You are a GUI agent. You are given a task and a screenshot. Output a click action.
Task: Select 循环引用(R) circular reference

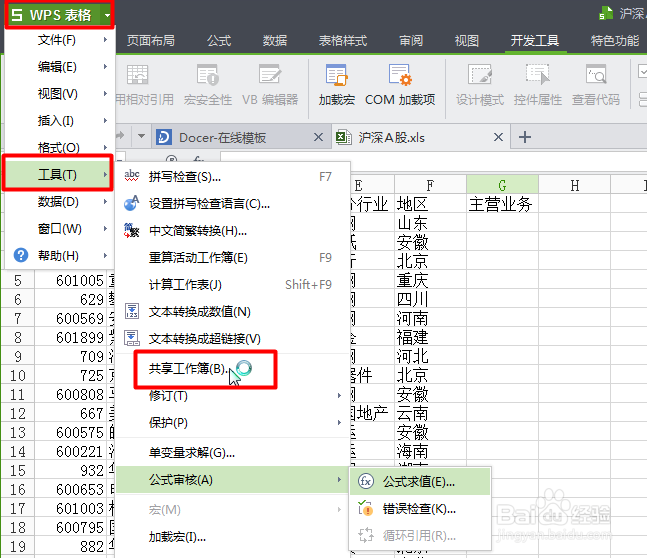pyautogui.click(x=420, y=536)
